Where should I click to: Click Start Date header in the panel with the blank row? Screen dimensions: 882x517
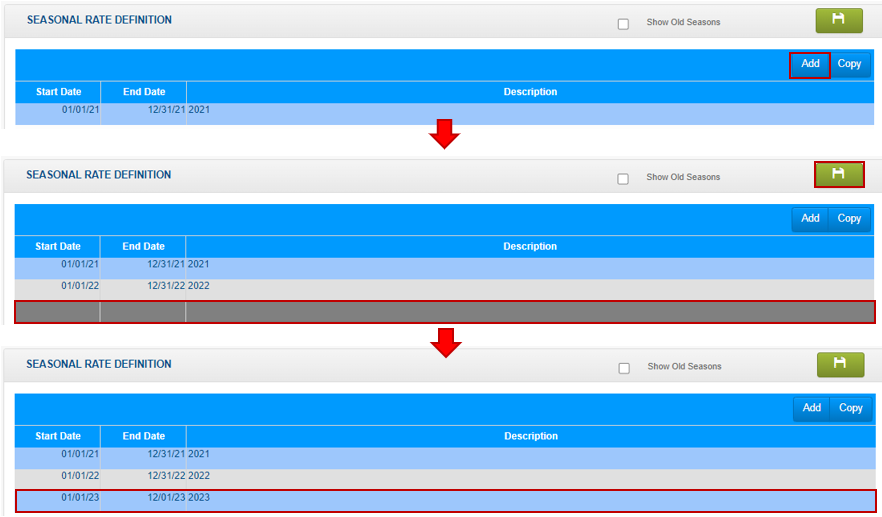click(58, 247)
